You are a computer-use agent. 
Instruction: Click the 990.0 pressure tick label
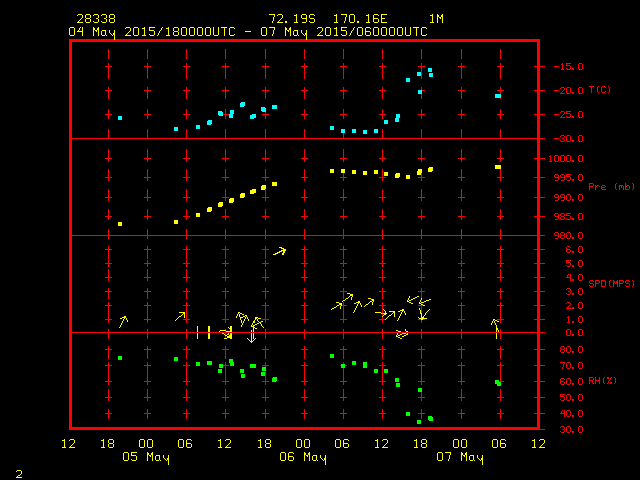coord(568,198)
